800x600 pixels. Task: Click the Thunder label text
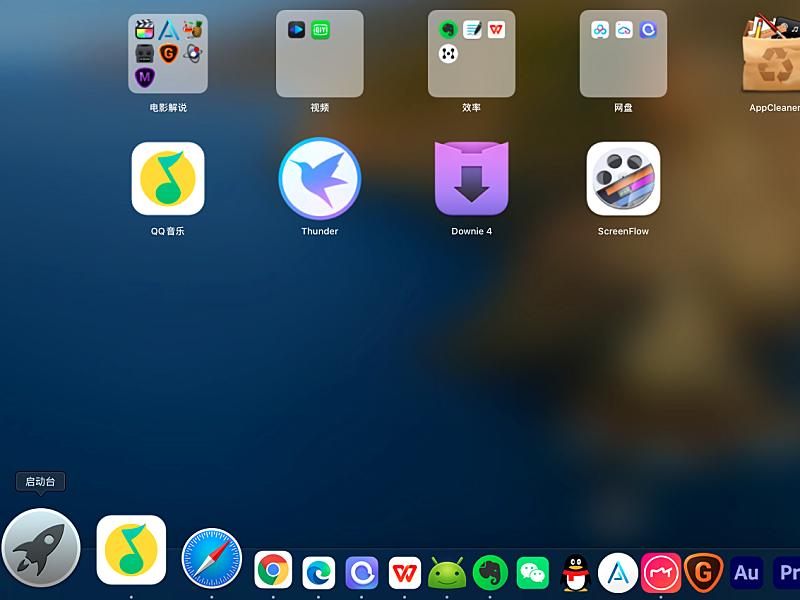(320, 231)
